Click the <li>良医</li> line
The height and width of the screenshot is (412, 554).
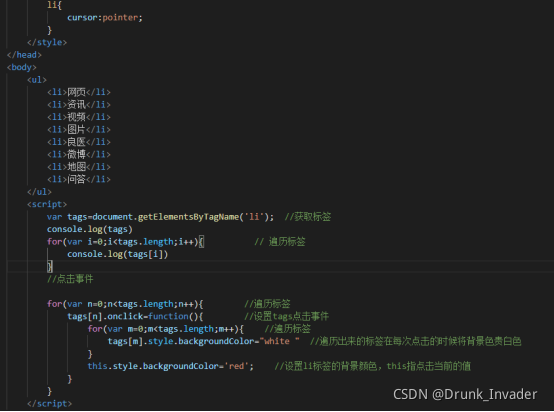(79, 142)
